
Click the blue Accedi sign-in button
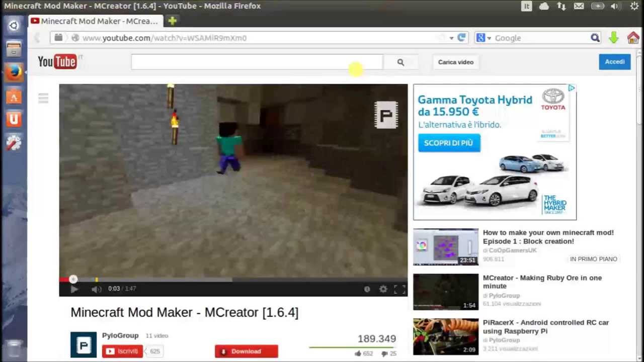click(x=614, y=62)
